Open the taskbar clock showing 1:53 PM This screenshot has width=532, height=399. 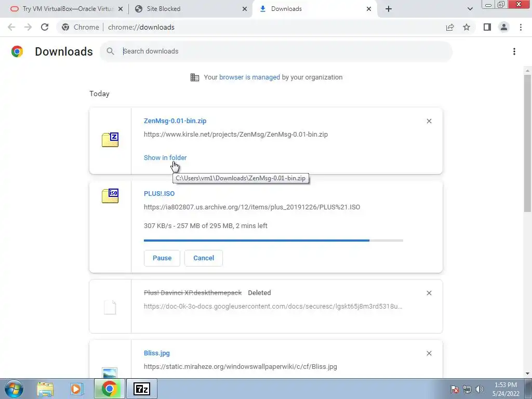(506, 389)
